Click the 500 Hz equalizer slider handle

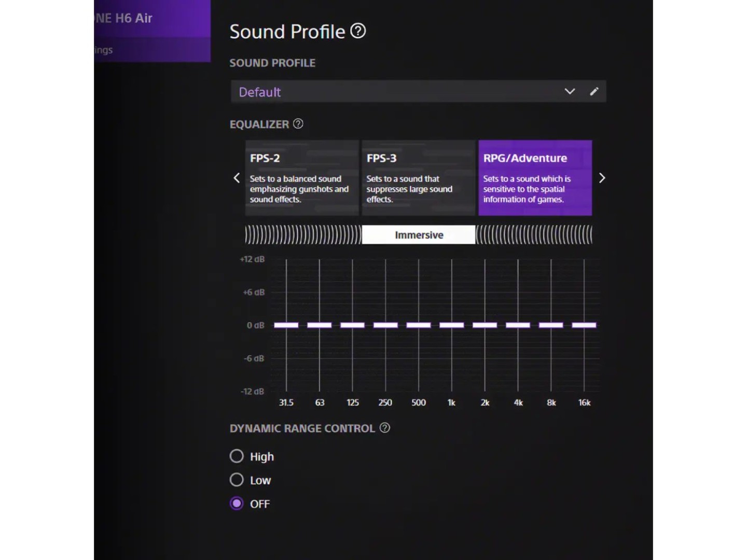pyautogui.click(x=419, y=325)
